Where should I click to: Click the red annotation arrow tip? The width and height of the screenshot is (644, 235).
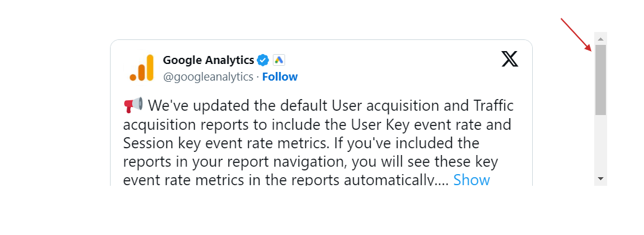tap(590, 50)
